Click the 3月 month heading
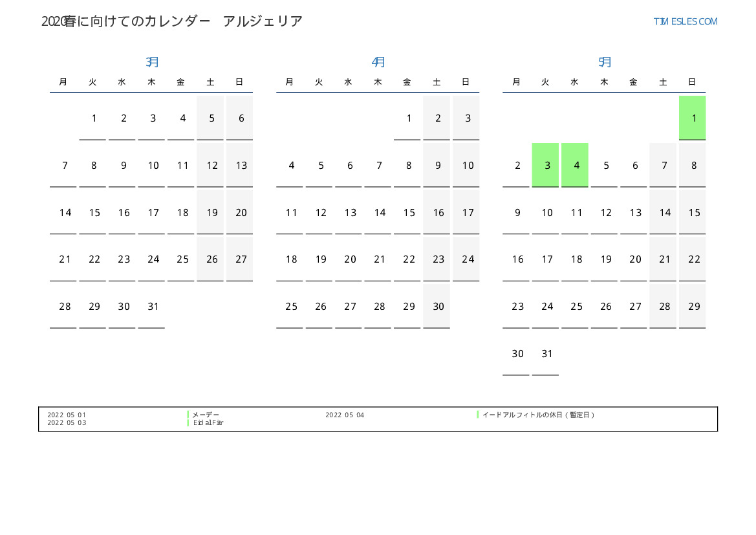Screen dimensions: 756x535 [x=152, y=62]
